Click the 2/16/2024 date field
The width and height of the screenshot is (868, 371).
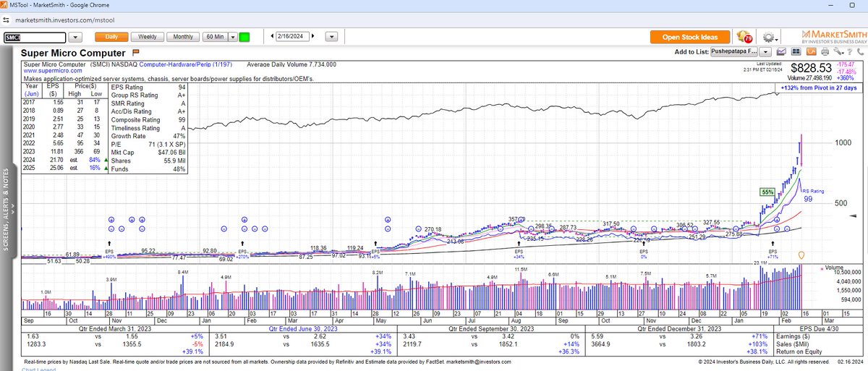[x=292, y=36]
